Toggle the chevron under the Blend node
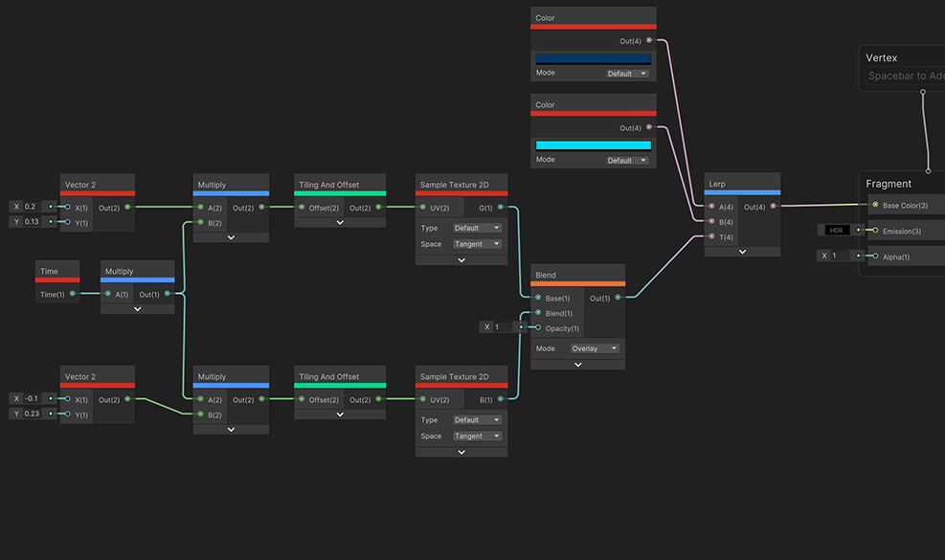 (577, 365)
